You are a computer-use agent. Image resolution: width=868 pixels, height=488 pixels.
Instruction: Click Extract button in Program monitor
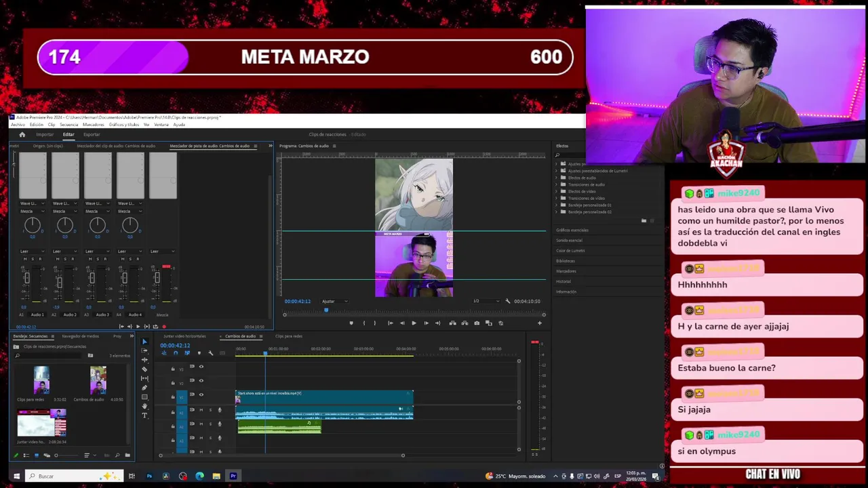pyautogui.click(x=465, y=323)
